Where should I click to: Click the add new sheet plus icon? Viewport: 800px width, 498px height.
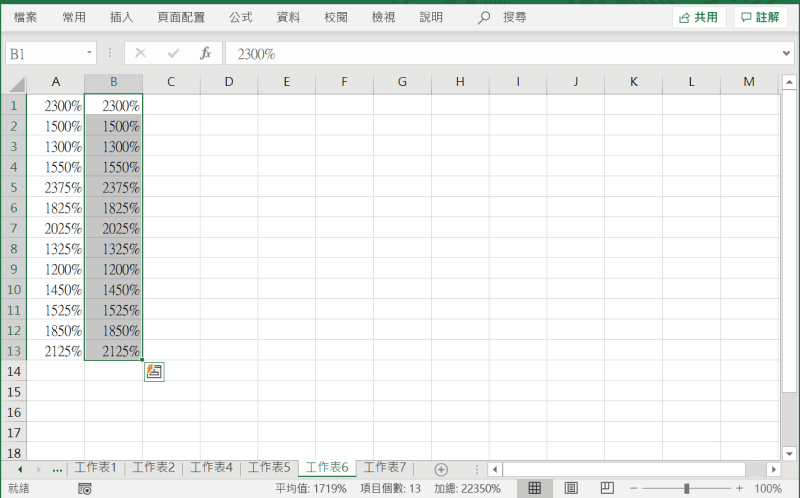441,469
